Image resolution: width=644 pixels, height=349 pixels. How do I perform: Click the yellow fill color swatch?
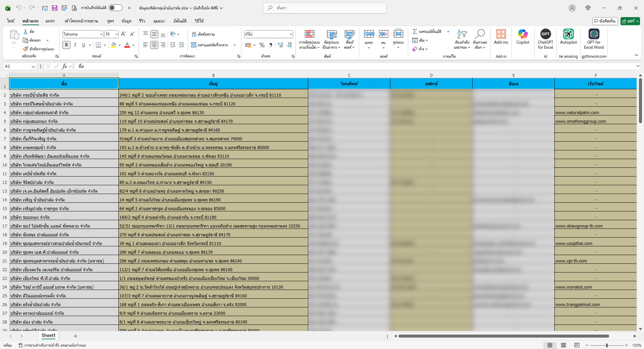pyautogui.click(x=113, y=45)
